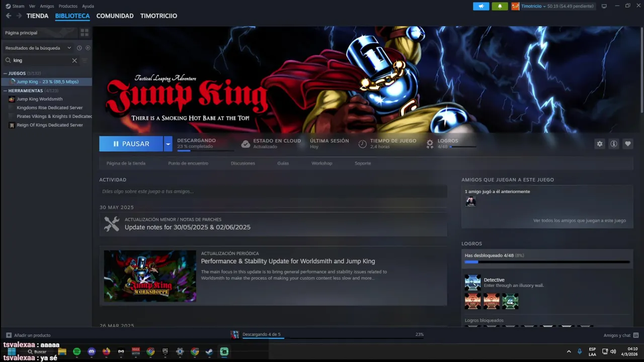The width and height of the screenshot is (644, 362).
Task: Click the Tiempo de Juego clock icon
Action: pos(362,144)
